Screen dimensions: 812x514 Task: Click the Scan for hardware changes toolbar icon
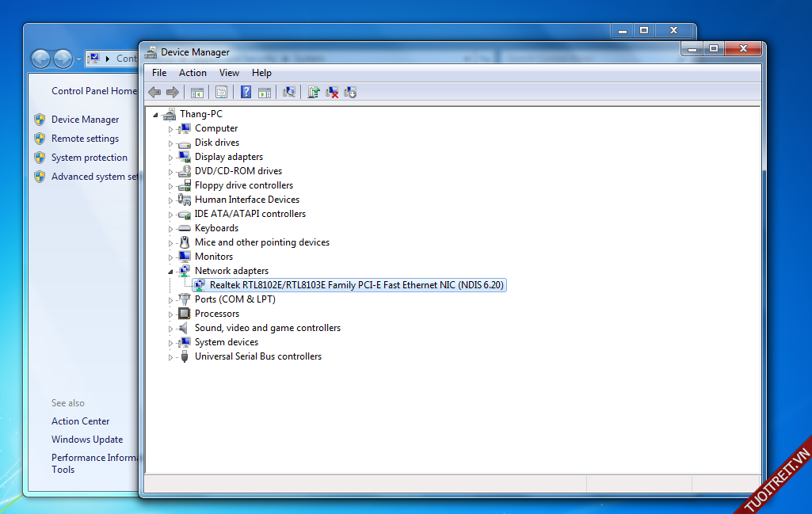[289, 92]
